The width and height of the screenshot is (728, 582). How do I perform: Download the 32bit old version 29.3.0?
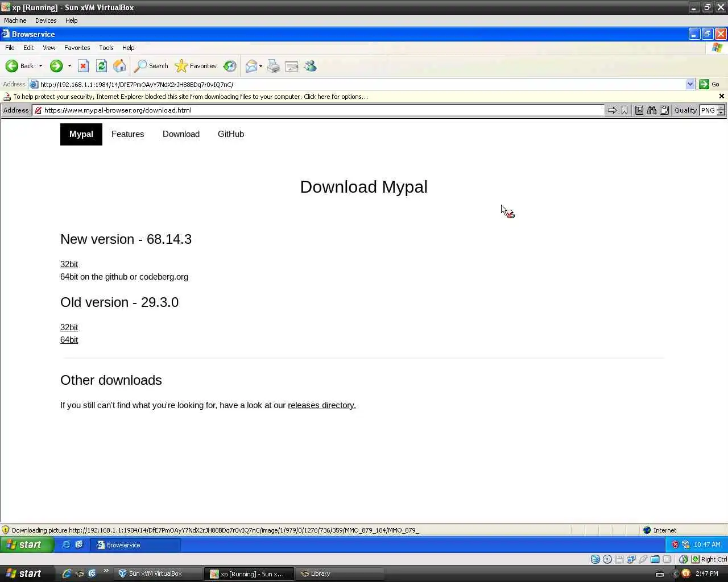[69, 327]
